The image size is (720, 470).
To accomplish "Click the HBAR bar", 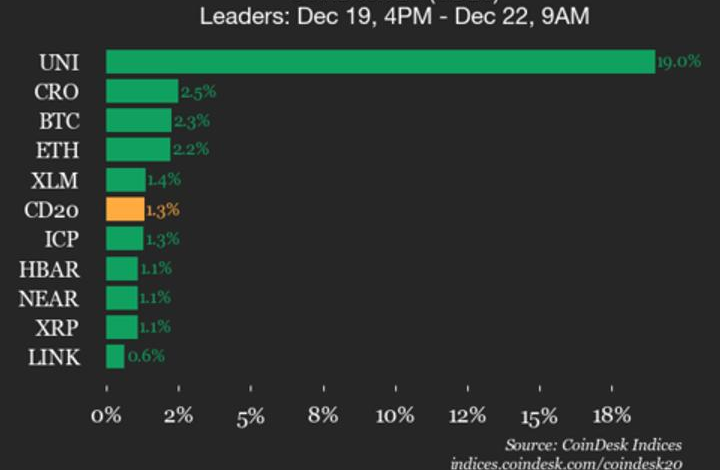I will [x=122, y=268].
